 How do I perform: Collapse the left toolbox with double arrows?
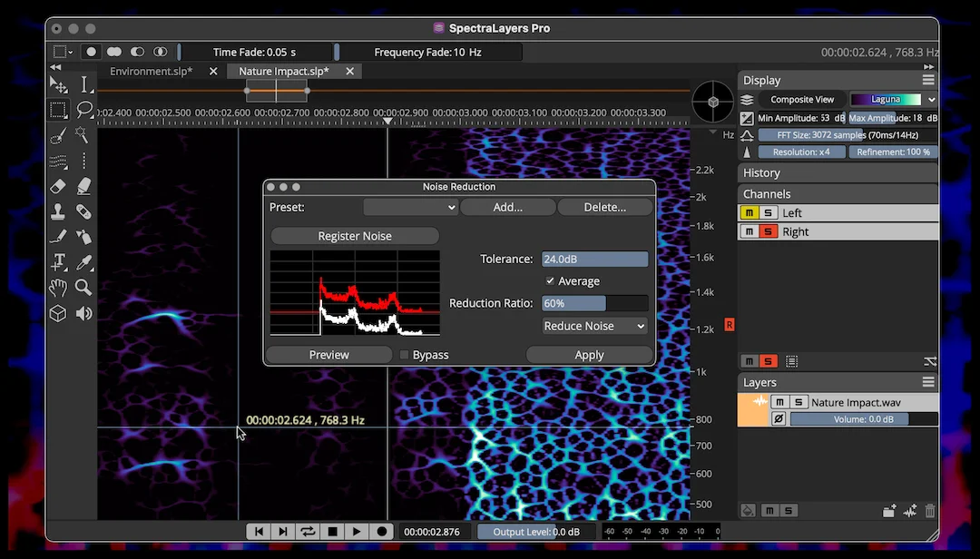pos(55,67)
